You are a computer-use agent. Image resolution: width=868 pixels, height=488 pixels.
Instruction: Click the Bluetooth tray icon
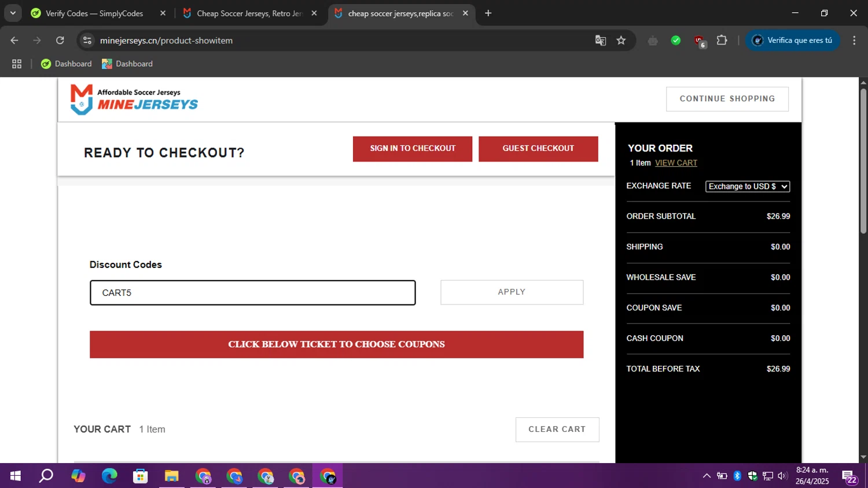click(x=737, y=476)
